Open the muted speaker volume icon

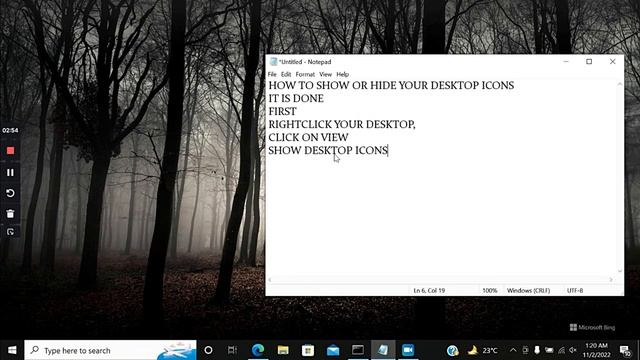573,350
